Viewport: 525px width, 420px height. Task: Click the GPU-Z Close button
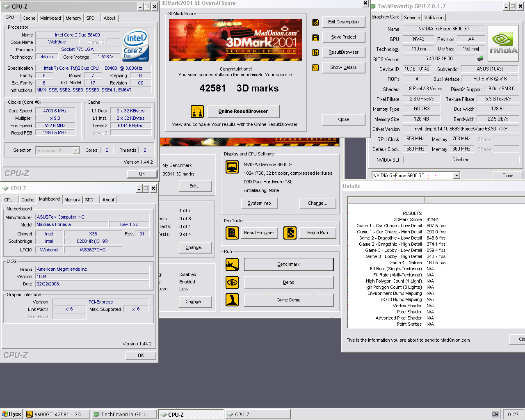tap(508, 176)
